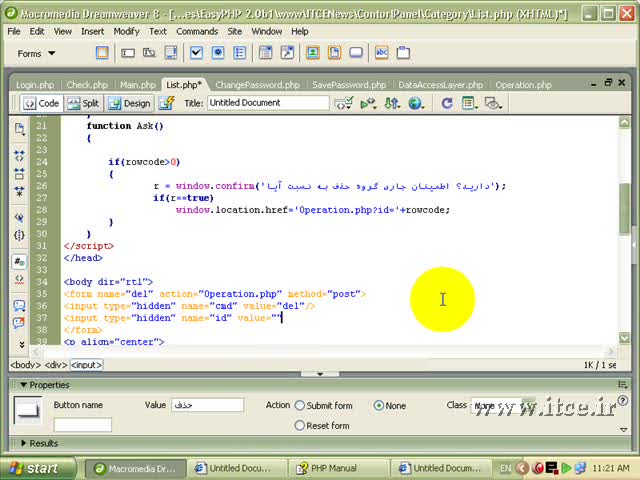Select the Reset form radio button
This screenshot has height=480, width=640.
(300, 425)
